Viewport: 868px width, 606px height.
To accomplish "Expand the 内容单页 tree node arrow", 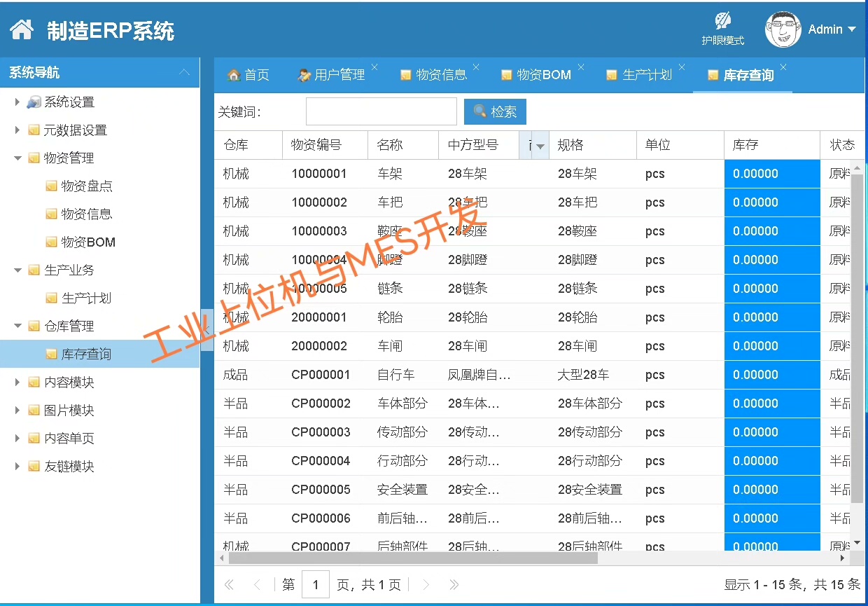I will 17,439.
